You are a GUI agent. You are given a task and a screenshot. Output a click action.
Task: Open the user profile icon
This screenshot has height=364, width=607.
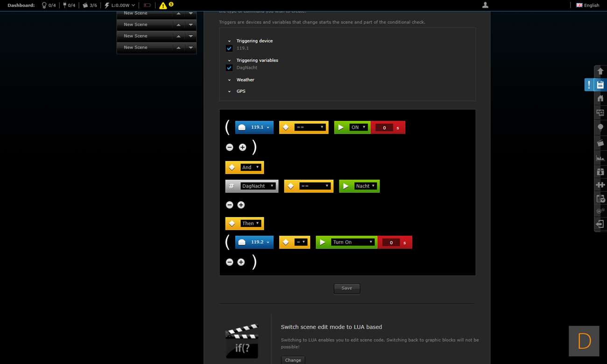pyautogui.click(x=485, y=5)
